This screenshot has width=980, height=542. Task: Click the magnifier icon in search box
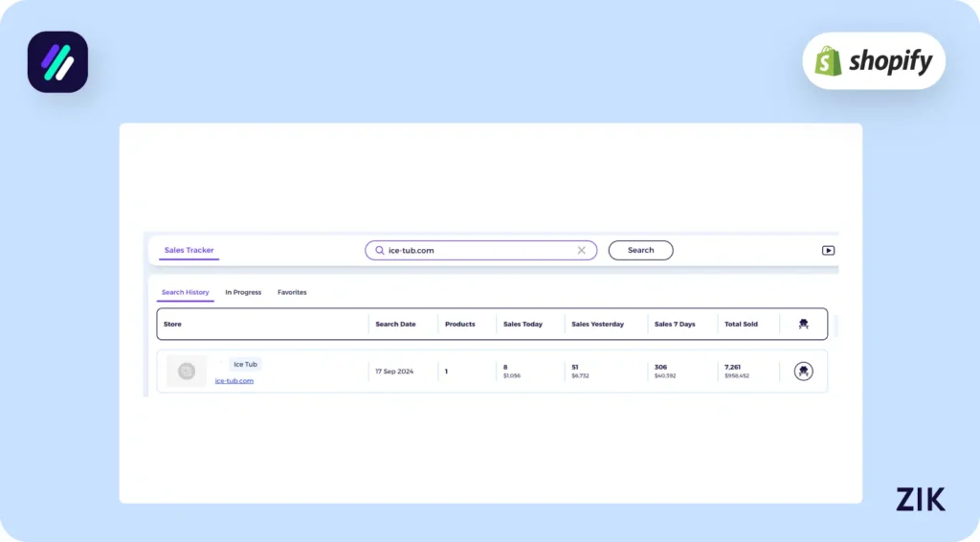pyautogui.click(x=380, y=251)
